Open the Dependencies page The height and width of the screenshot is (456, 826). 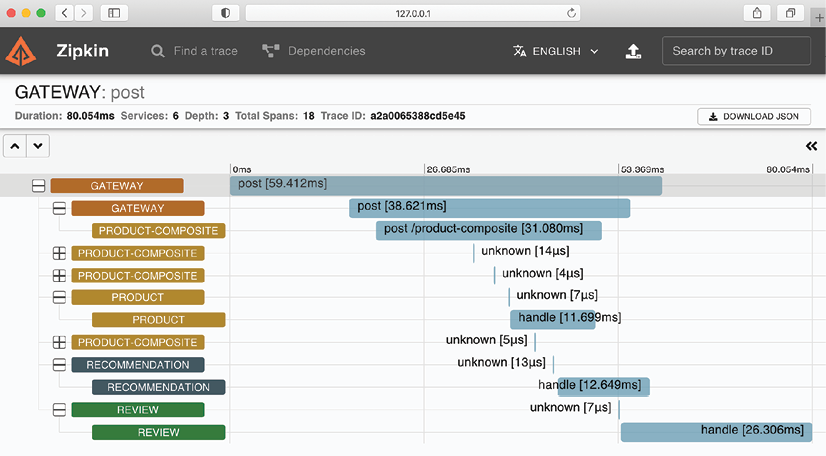[x=327, y=51]
